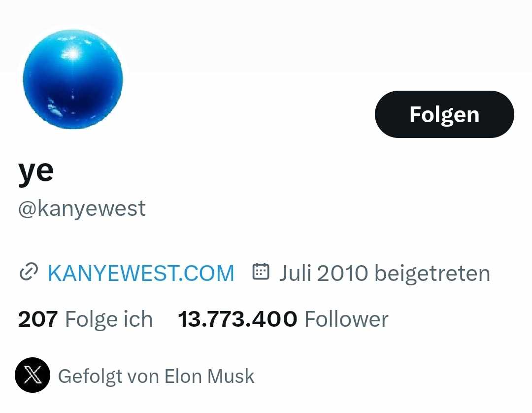
Task: Click the link chain icon
Action: (x=28, y=273)
